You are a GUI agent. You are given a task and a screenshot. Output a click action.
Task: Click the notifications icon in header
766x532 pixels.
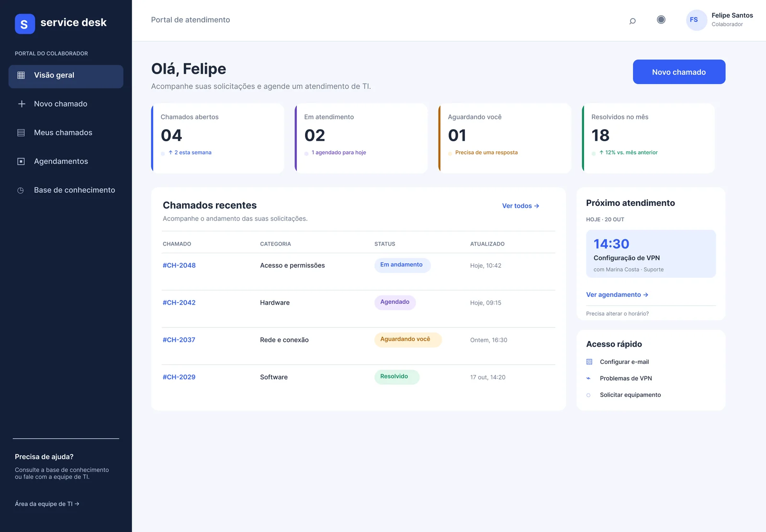coord(661,20)
